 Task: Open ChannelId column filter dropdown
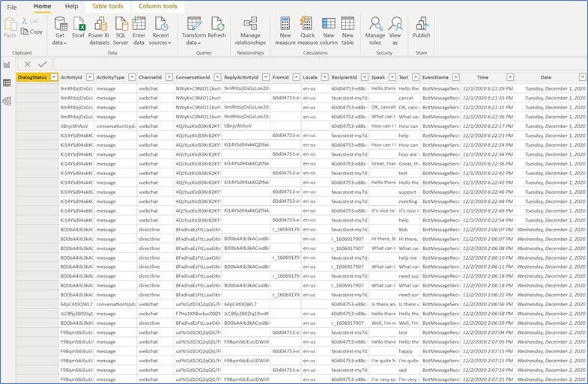pos(169,77)
